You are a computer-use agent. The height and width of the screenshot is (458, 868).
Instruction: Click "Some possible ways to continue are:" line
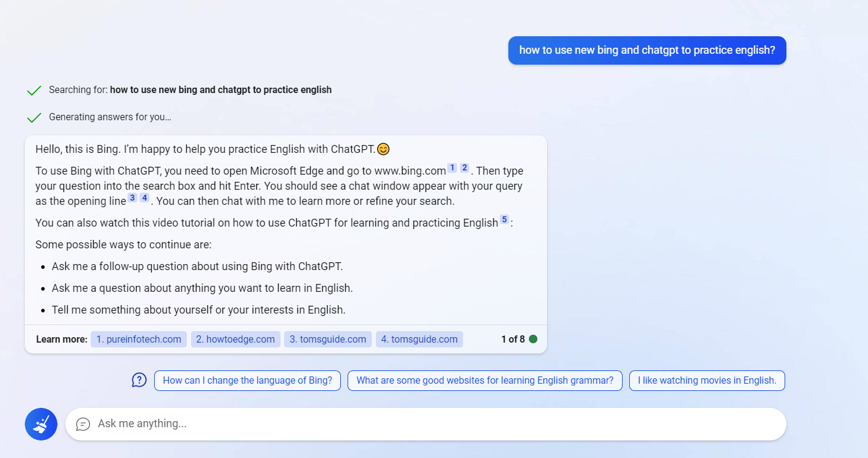[x=123, y=245]
